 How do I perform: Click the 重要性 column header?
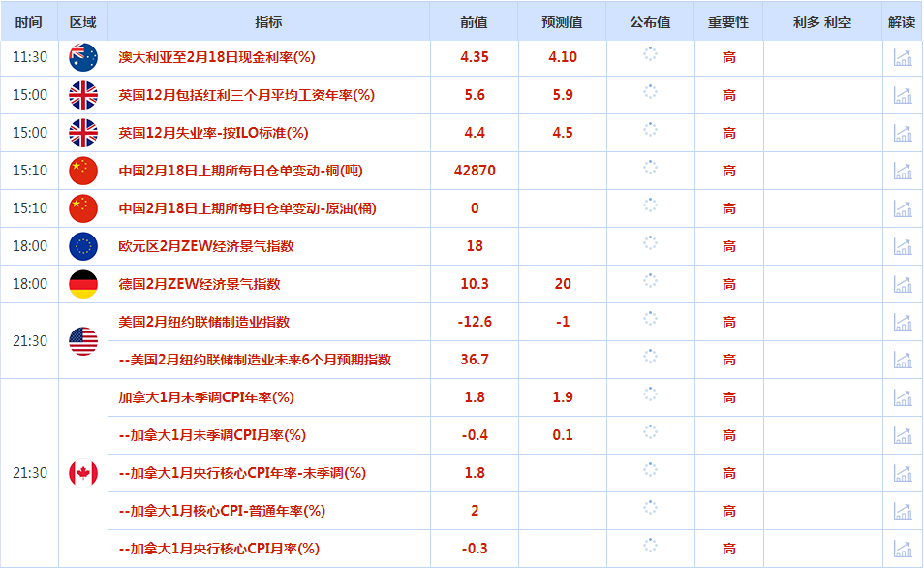click(x=728, y=22)
